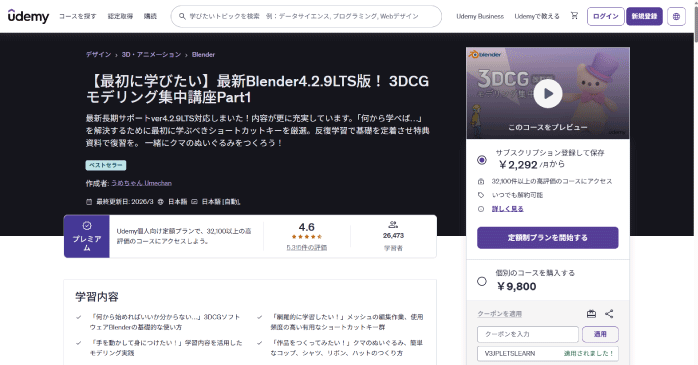The height and width of the screenshot is (365, 698).
Task: Select the subscription plan radio button
Action: pos(482,160)
